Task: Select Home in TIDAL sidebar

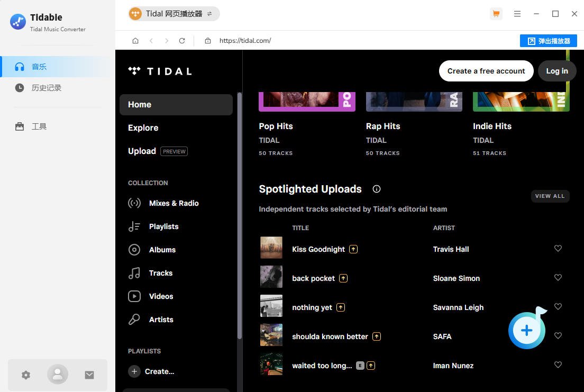Action: [176, 105]
